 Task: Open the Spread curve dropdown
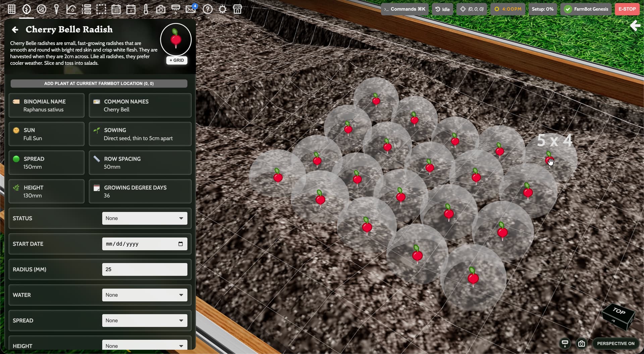(145, 320)
